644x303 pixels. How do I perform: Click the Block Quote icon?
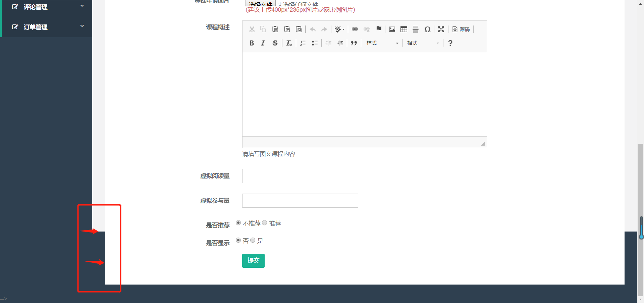tap(354, 43)
